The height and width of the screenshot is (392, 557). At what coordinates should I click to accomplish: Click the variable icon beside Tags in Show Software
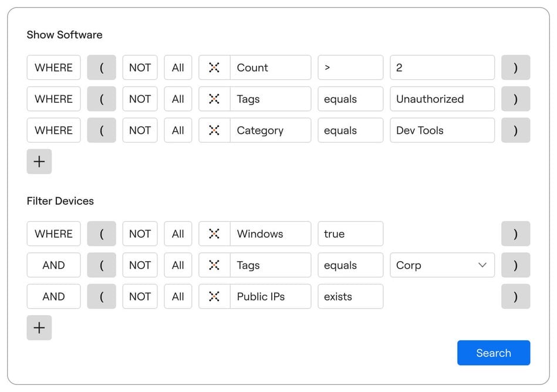[x=214, y=99]
